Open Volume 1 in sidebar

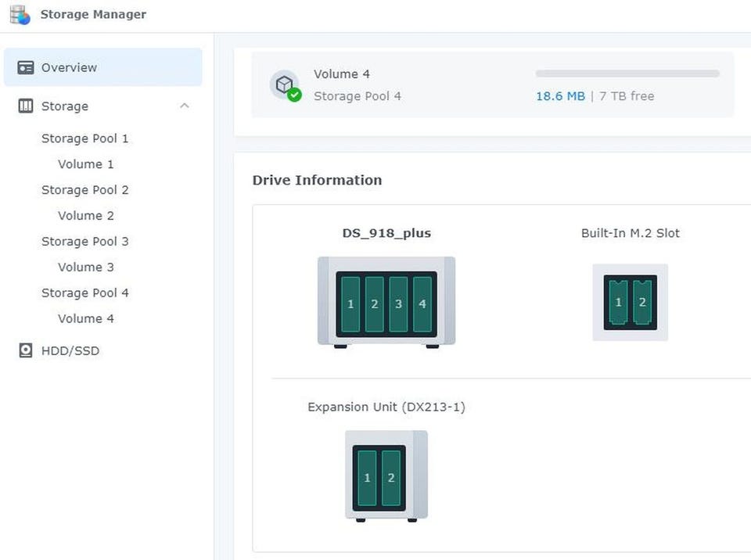[x=85, y=164]
